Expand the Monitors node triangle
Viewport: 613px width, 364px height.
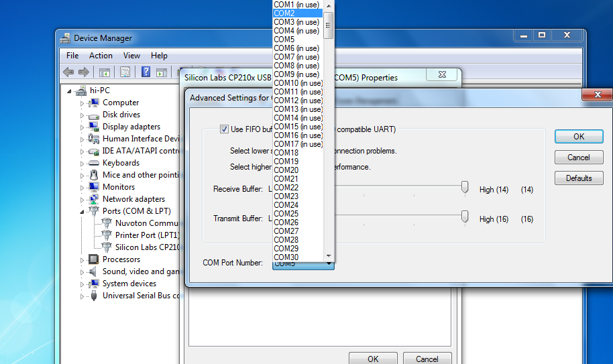(x=82, y=188)
